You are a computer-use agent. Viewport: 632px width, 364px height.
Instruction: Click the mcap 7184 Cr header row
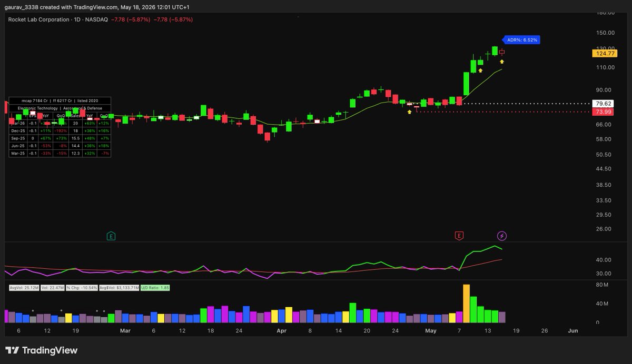(60, 100)
